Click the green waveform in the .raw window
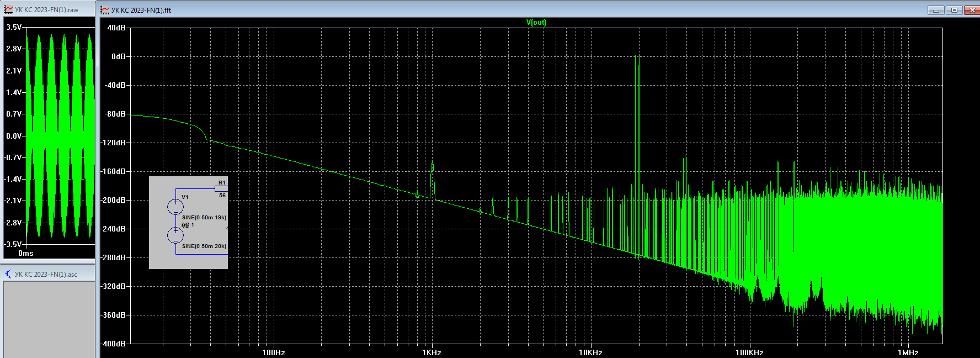 coord(60,136)
